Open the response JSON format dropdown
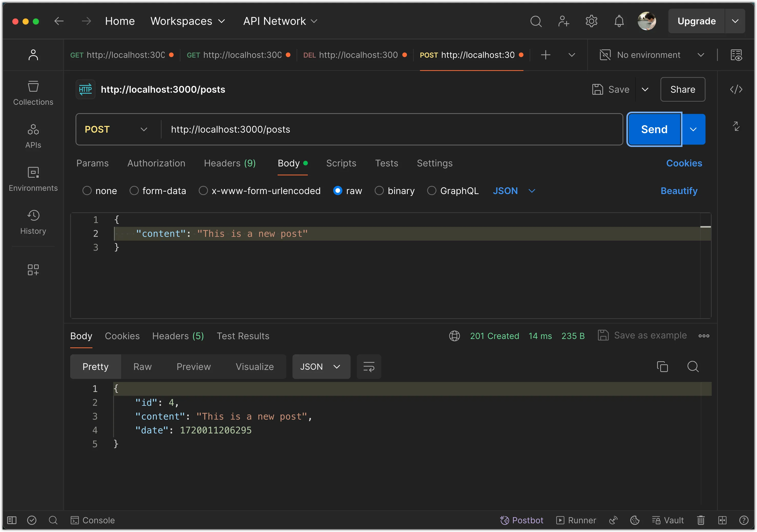This screenshot has width=757, height=532. click(321, 367)
